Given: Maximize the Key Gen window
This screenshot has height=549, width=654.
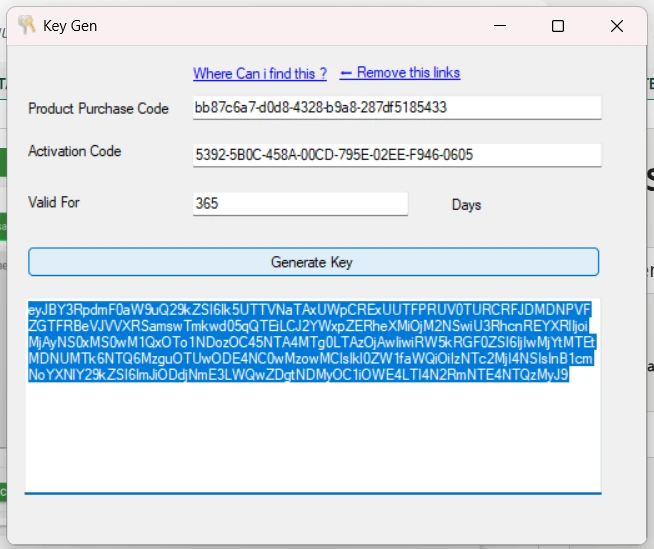Looking at the screenshot, I should [x=558, y=25].
